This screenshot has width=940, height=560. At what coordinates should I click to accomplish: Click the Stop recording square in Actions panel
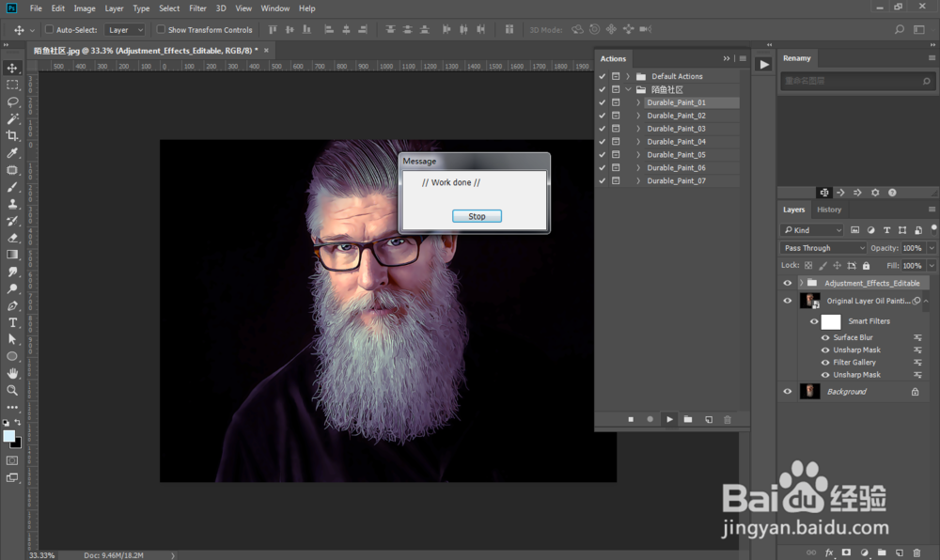(x=631, y=419)
